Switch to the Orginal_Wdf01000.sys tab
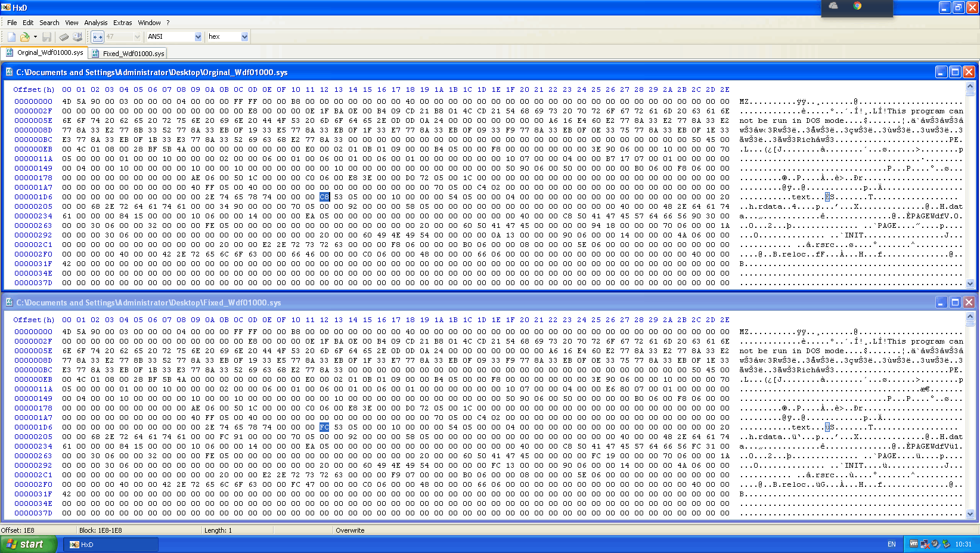Image resolution: width=980 pixels, height=553 pixels. [45, 52]
